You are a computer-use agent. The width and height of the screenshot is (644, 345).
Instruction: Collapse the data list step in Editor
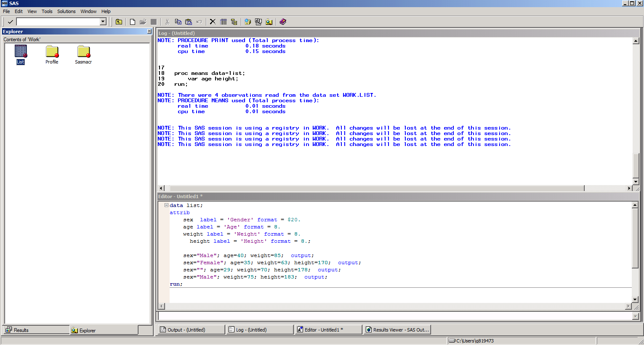point(166,205)
